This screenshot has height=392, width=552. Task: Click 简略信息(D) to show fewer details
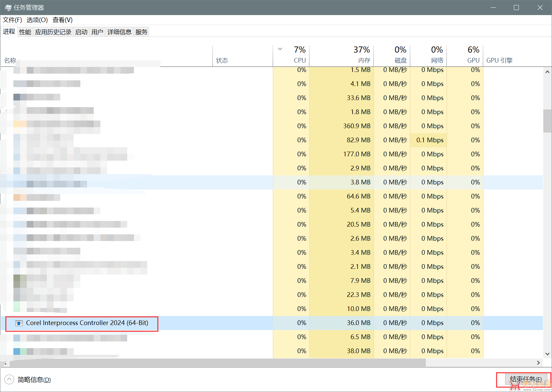coord(34,380)
